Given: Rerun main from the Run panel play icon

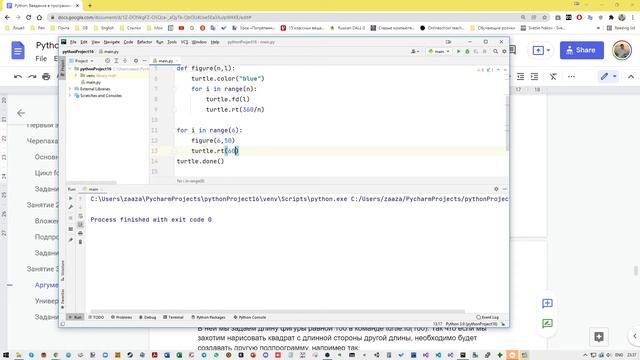Looking at the screenshot, I should tap(71, 198).
